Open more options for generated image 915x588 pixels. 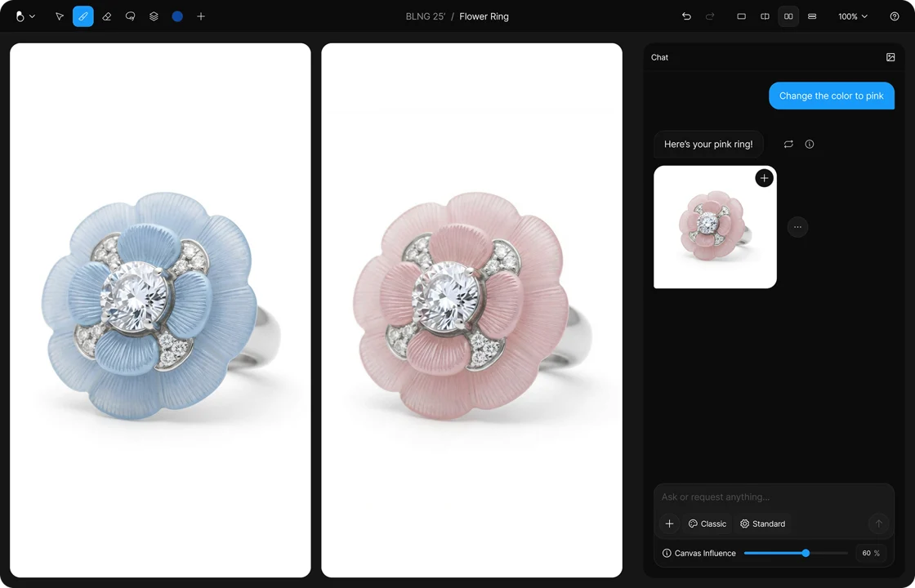[x=797, y=227]
